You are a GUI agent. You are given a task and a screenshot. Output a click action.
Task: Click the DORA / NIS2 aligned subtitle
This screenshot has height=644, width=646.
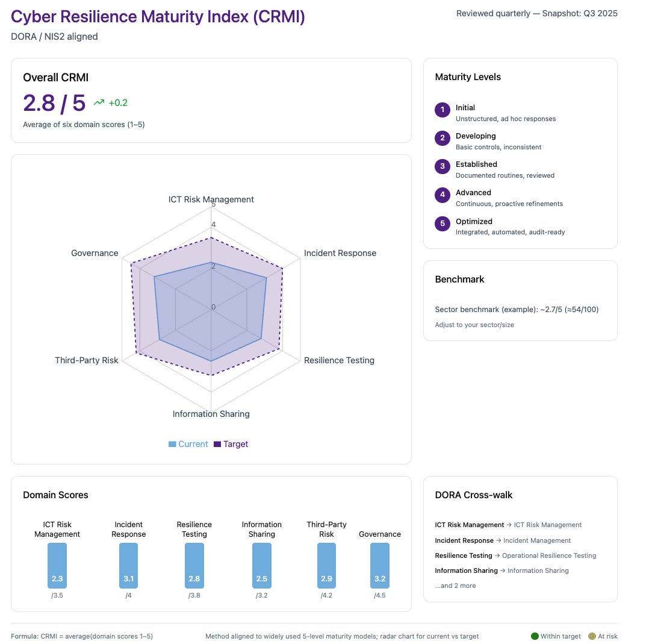54,37
